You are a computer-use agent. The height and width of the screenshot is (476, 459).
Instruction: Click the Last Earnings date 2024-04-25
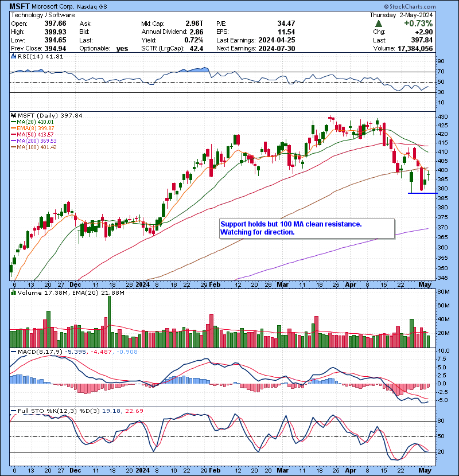pos(277,40)
